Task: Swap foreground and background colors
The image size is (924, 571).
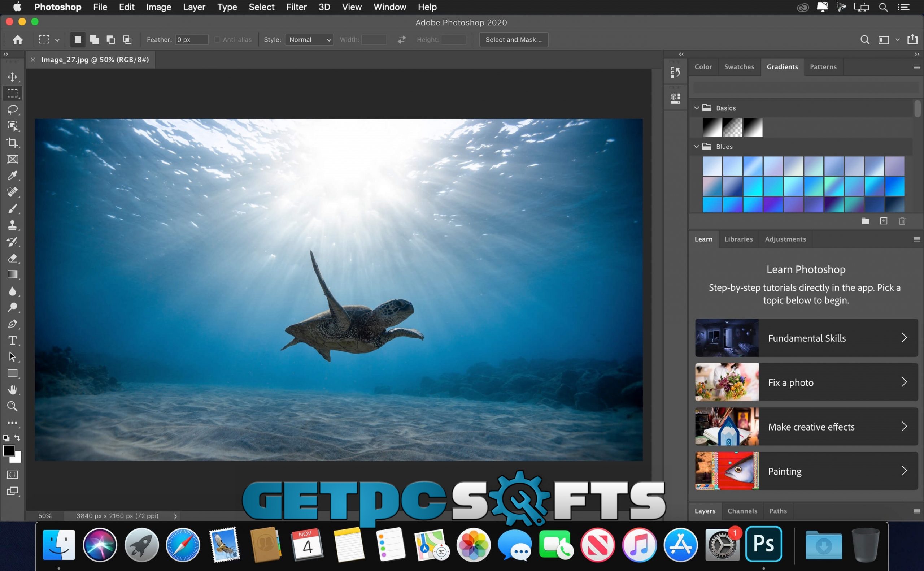Action: click(x=17, y=438)
